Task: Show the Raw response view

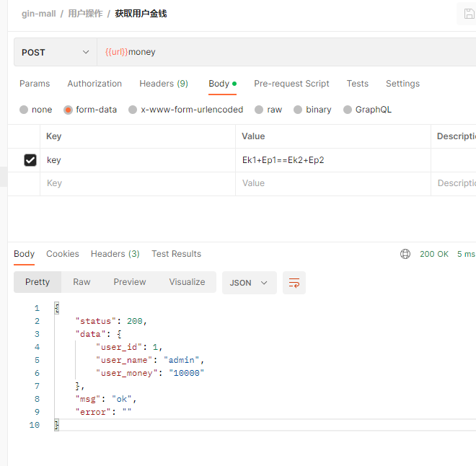Action: (81, 282)
